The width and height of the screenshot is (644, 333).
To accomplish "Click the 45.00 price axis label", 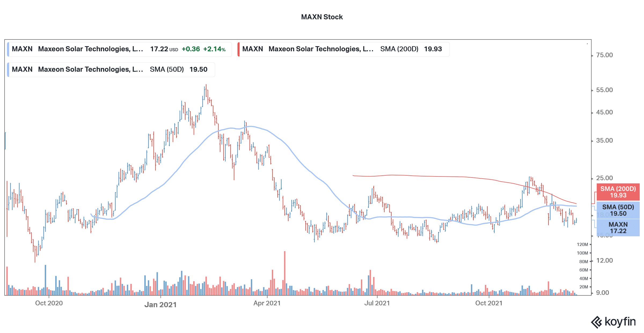I will [605, 112].
